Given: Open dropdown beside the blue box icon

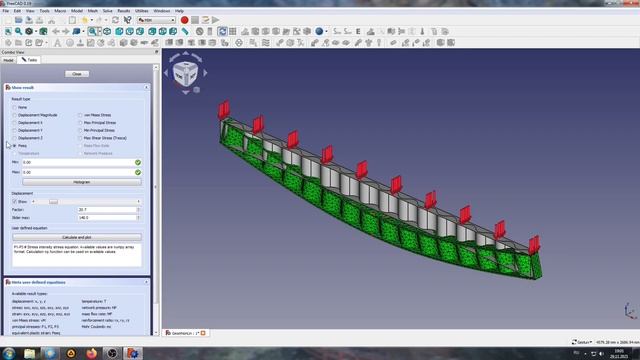Looking at the screenshot, I should 83,31.
